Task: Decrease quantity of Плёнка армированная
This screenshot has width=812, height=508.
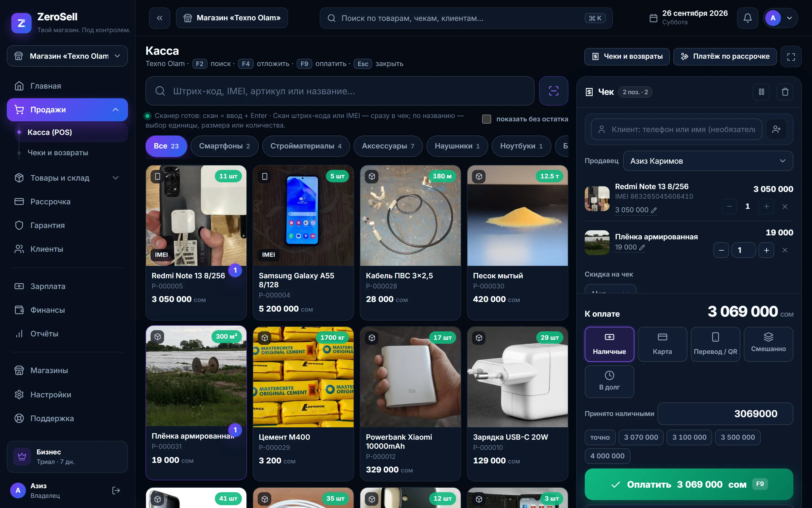Action: click(x=721, y=250)
